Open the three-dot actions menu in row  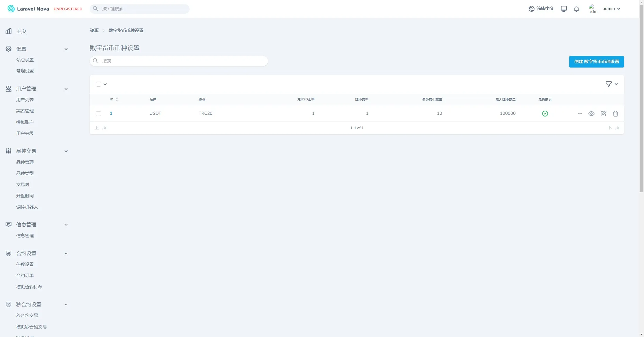pyautogui.click(x=580, y=114)
